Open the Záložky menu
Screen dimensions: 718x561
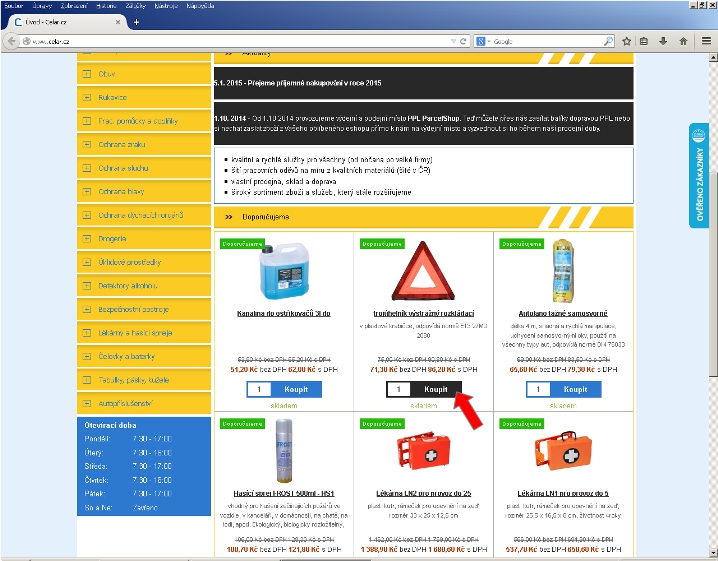[136, 6]
